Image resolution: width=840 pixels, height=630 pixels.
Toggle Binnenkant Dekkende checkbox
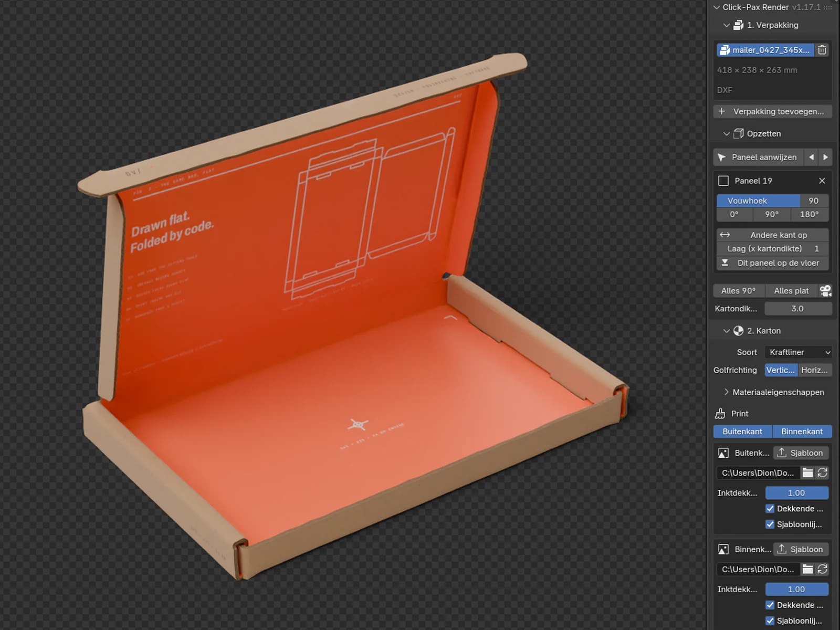(770, 605)
